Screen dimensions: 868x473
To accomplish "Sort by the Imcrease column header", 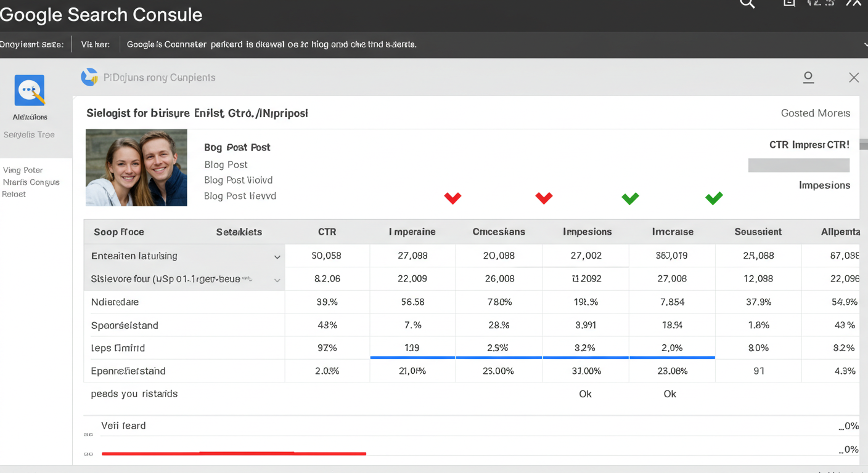I will 673,232.
